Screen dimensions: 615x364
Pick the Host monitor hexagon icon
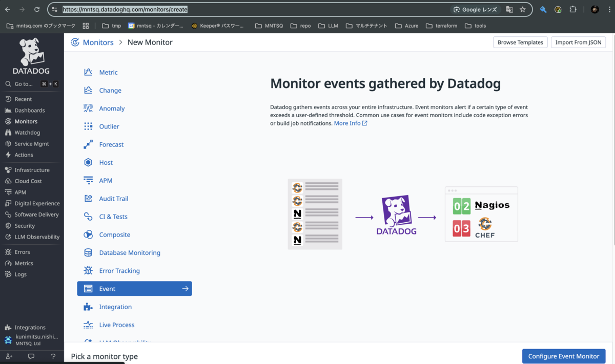tap(88, 162)
